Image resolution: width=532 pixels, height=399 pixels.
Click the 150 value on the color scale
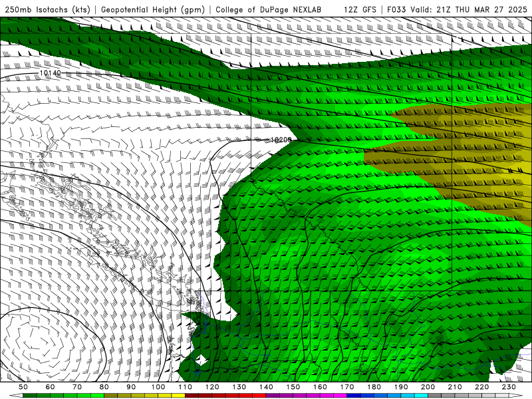(x=293, y=387)
